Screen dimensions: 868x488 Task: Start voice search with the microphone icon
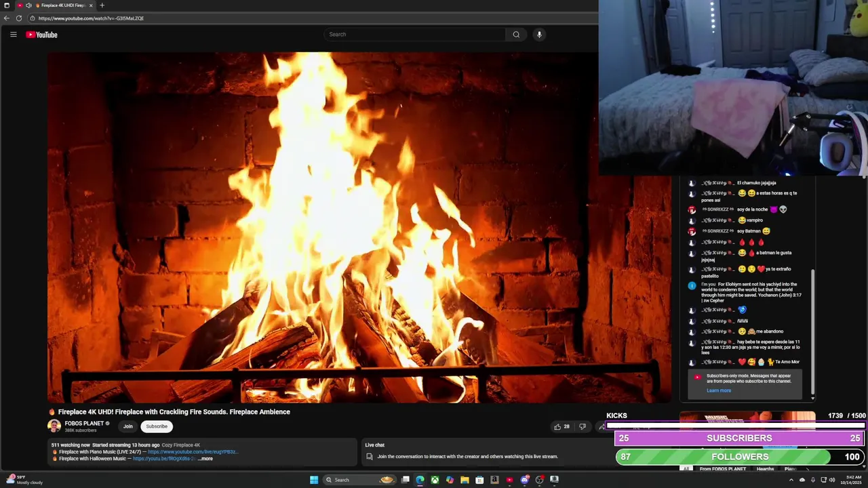539,35
